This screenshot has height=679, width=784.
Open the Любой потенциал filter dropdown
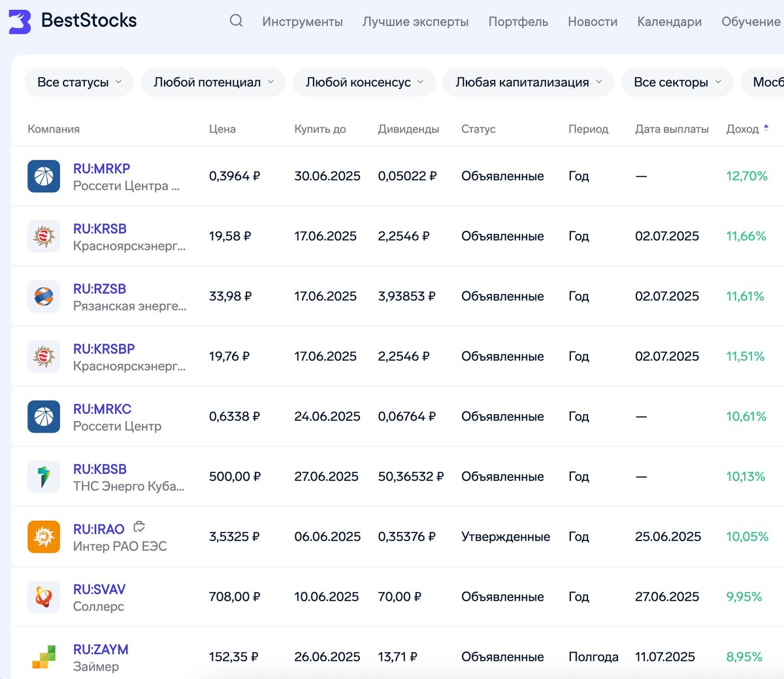213,82
